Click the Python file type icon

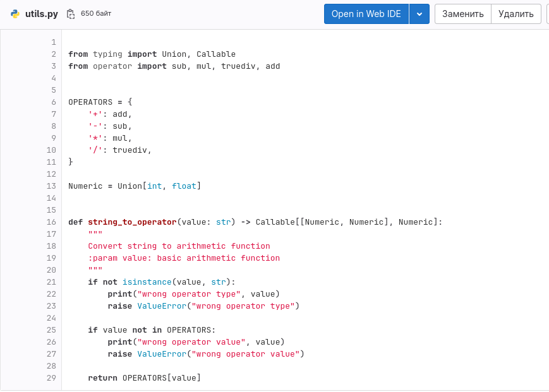(15, 14)
